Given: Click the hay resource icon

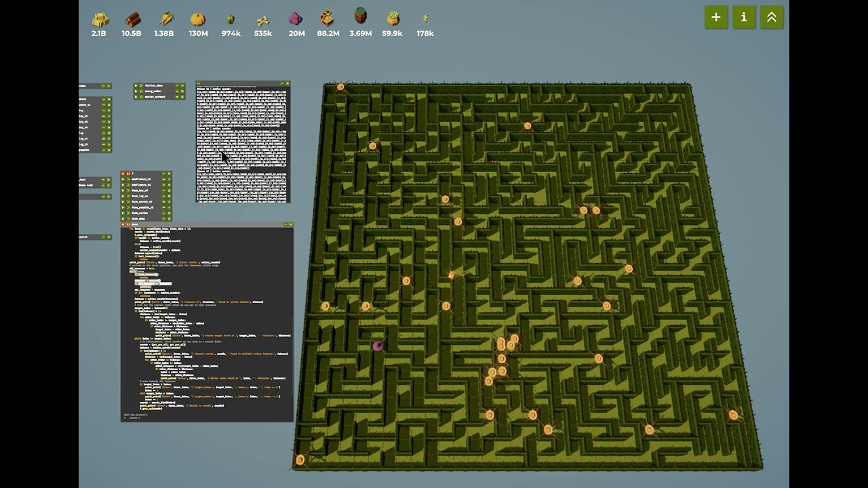Looking at the screenshot, I should (x=100, y=20).
